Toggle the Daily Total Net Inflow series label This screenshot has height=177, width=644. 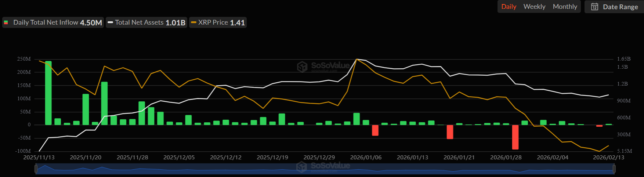click(46, 22)
